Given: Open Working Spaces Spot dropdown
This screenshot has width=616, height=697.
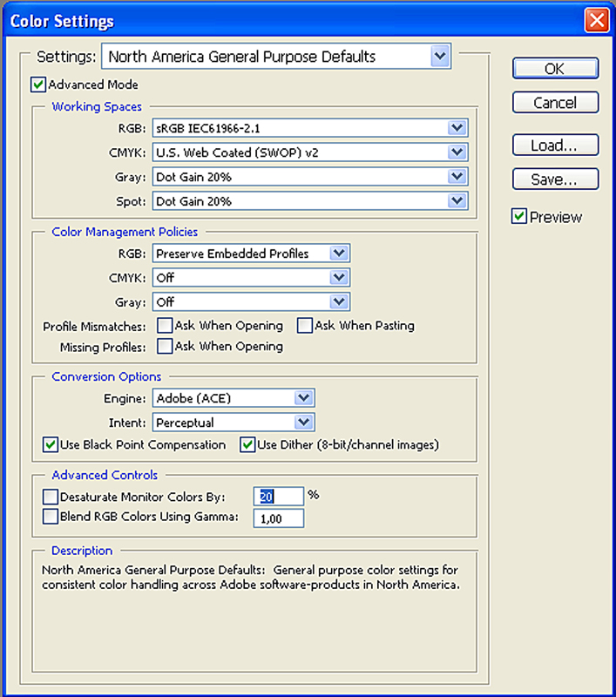Looking at the screenshot, I should [x=310, y=201].
